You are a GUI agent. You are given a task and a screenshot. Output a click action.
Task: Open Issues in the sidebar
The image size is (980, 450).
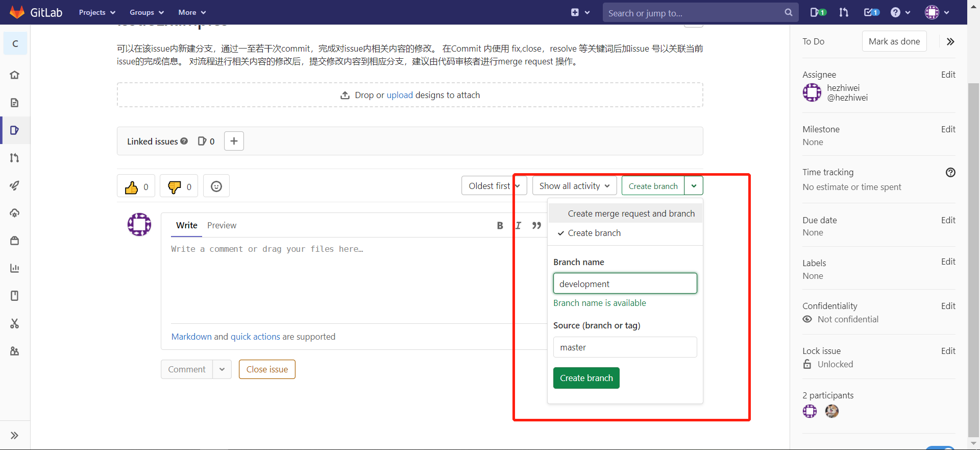click(15, 130)
